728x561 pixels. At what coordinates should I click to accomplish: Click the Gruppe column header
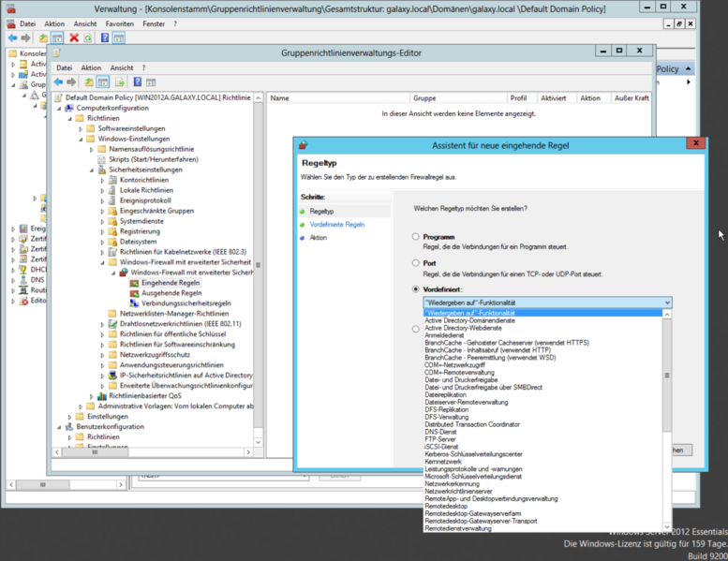[x=424, y=97]
